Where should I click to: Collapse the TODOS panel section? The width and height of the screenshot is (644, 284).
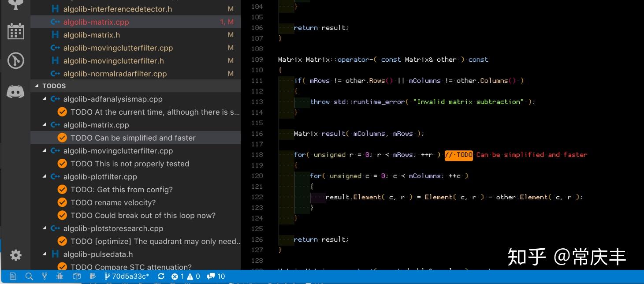coord(37,86)
